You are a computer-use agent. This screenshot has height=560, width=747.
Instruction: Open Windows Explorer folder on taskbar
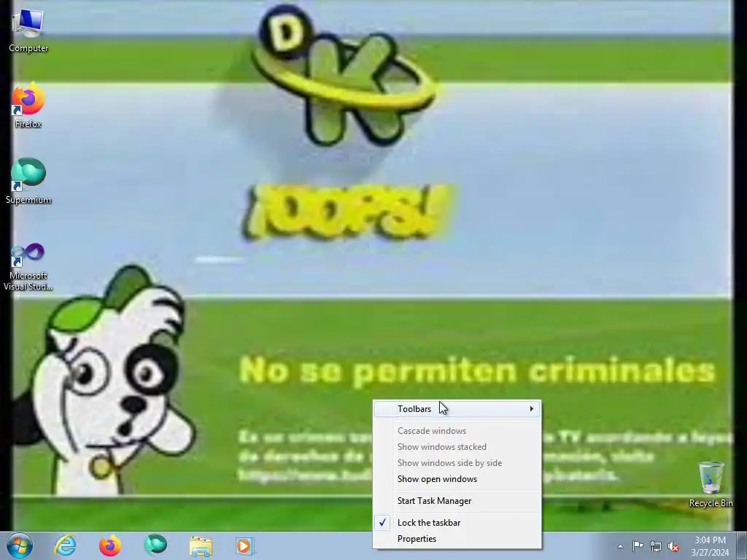click(201, 545)
